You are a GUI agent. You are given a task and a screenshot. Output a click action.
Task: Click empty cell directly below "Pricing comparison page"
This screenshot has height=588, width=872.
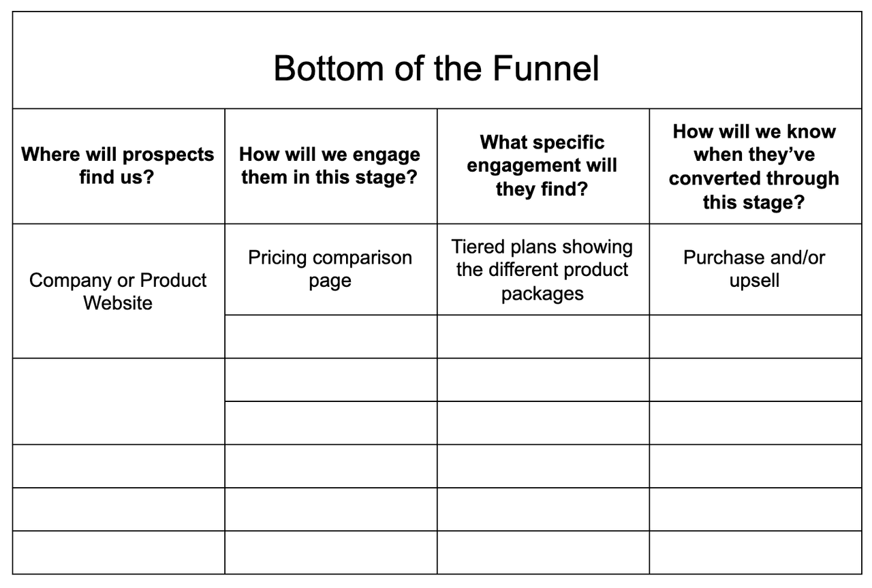[x=330, y=337]
